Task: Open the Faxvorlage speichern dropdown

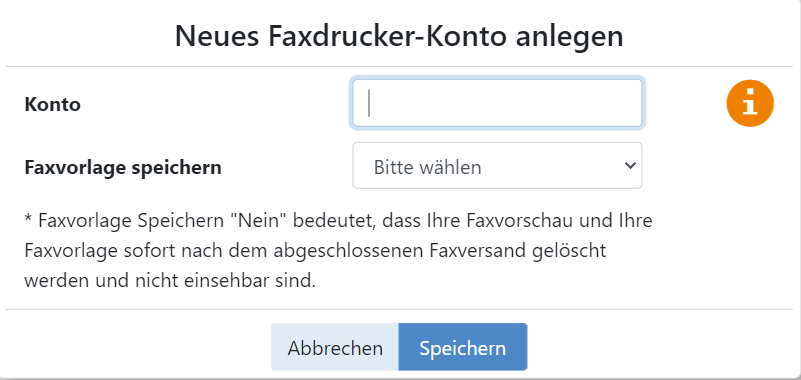Action: coord(497,165)
